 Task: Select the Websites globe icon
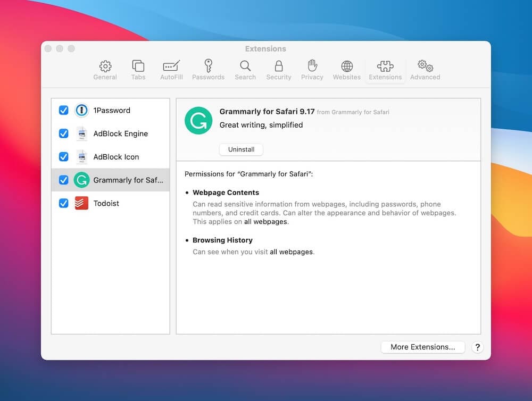[x=347, y=66]
